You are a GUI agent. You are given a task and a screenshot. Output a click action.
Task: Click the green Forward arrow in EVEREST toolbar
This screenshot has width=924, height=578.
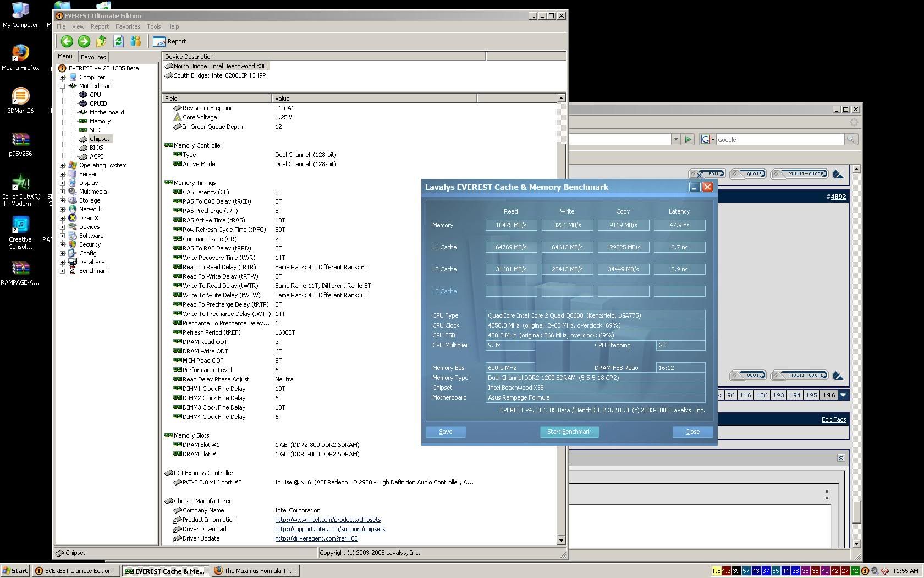(84, 41)
